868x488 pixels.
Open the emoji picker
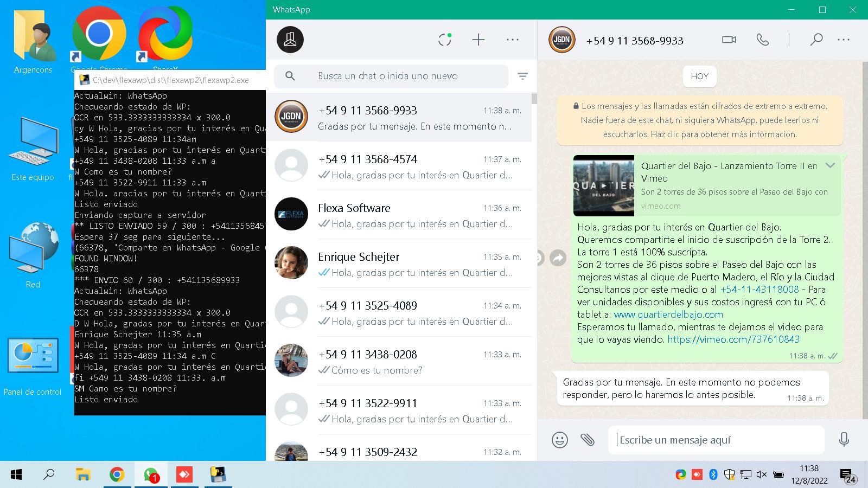point(560,440)
